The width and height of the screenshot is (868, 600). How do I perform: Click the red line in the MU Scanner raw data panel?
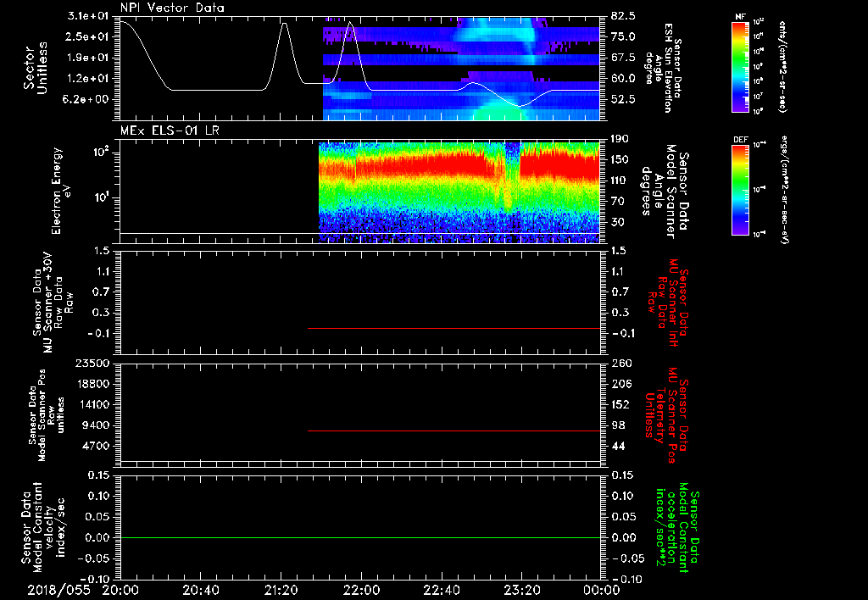click(454, 328)
